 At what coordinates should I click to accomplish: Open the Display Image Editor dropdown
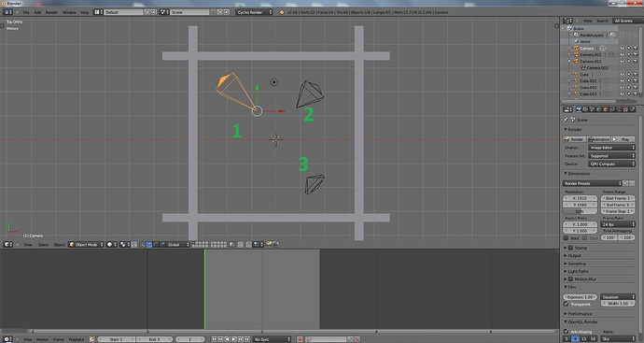tap(611, 148)
